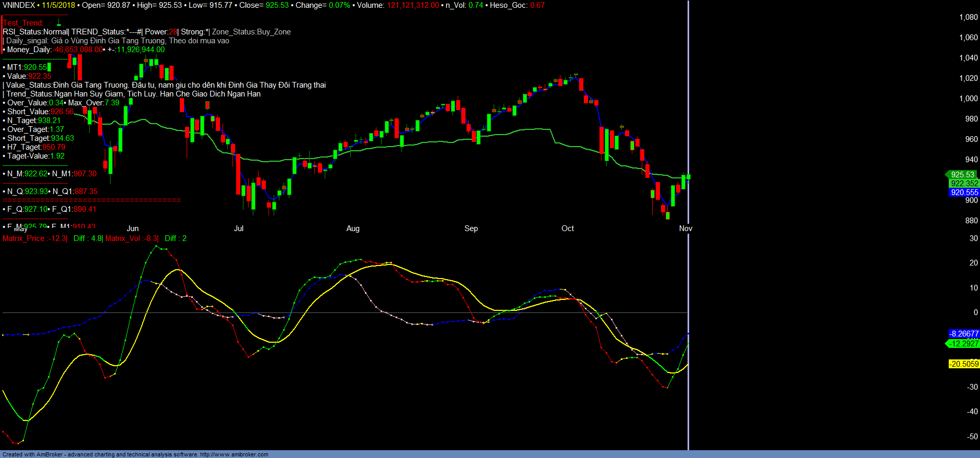Click the Oct label on the time axis
The image size is (980, 458).
(567, 228)
